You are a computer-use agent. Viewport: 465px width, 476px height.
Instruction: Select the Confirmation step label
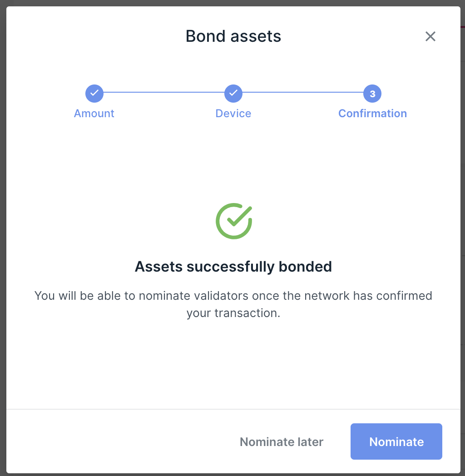point(372,114)
